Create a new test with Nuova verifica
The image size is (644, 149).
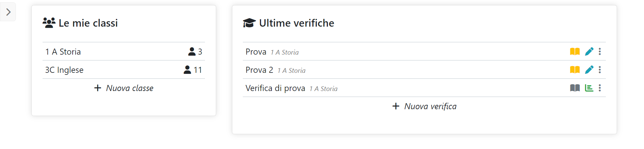(x=424, y=106)
